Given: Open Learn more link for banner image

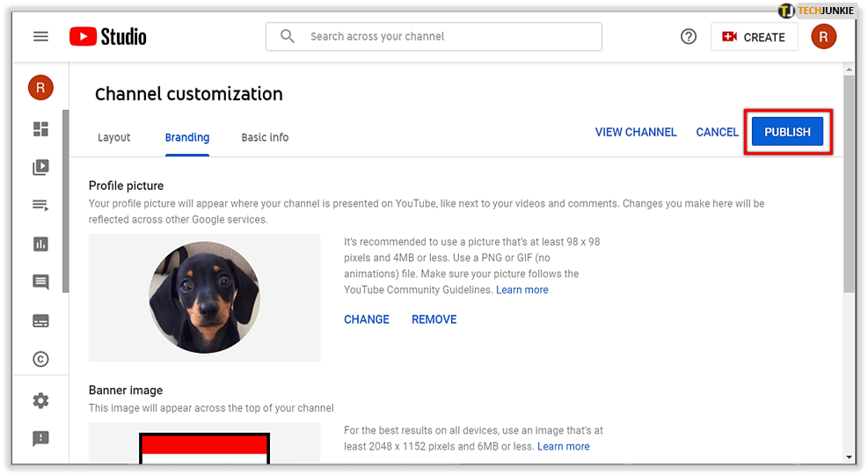Looking at the screenshot, I should (x=564, y=447).
